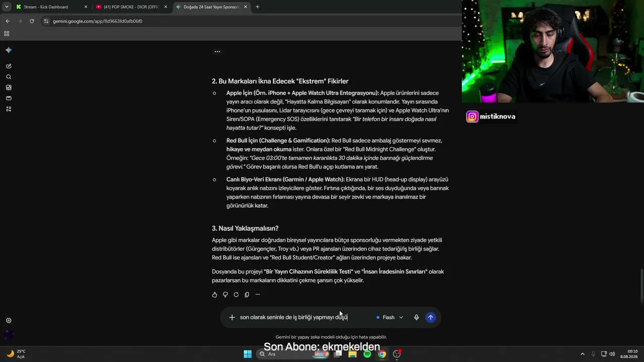Click heading '3. Nasıl Yaklaşmalısın?'
The image size is (644, 362).
click(245, 229)
